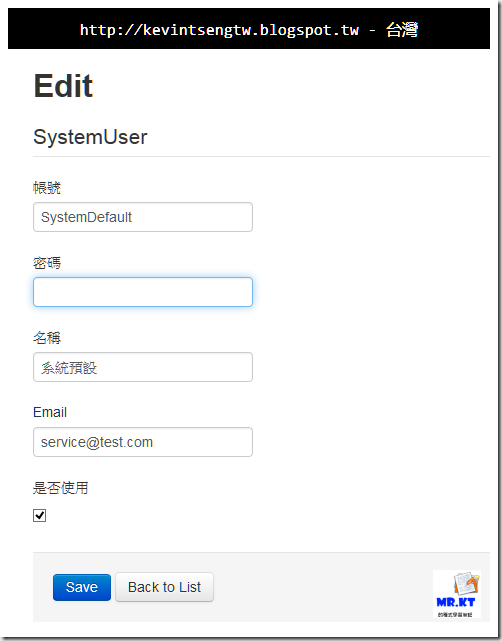Screen dimensions: 502x641
Task: Click the Email field with service@test.com
Action: tap(143, 442)
